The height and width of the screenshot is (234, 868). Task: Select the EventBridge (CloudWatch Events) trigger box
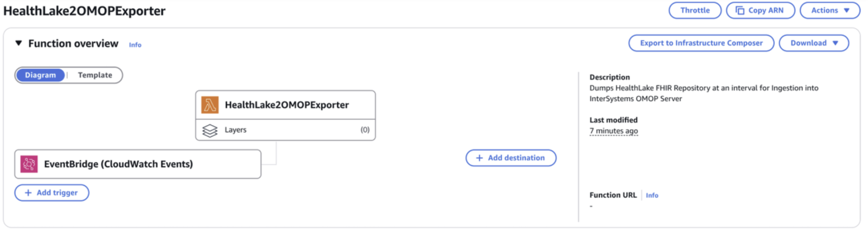click(x=138, y=164)
